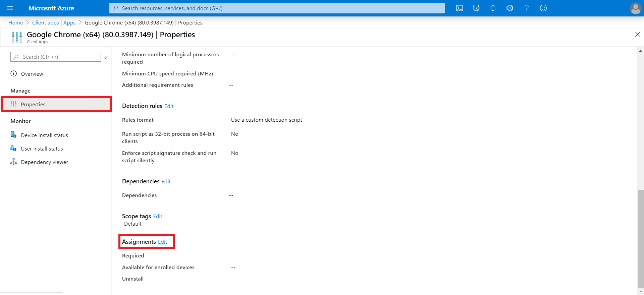The width and height of the screenshot is (644, 295).
Task: Click 'Available for enrolled devices' label
Action: tap(158, 267)
